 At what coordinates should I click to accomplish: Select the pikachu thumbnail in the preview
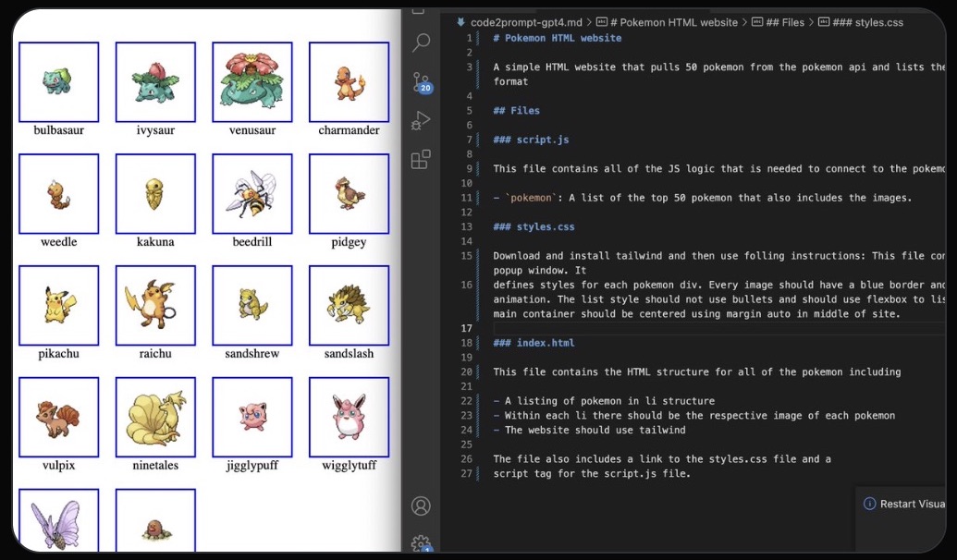59,305
